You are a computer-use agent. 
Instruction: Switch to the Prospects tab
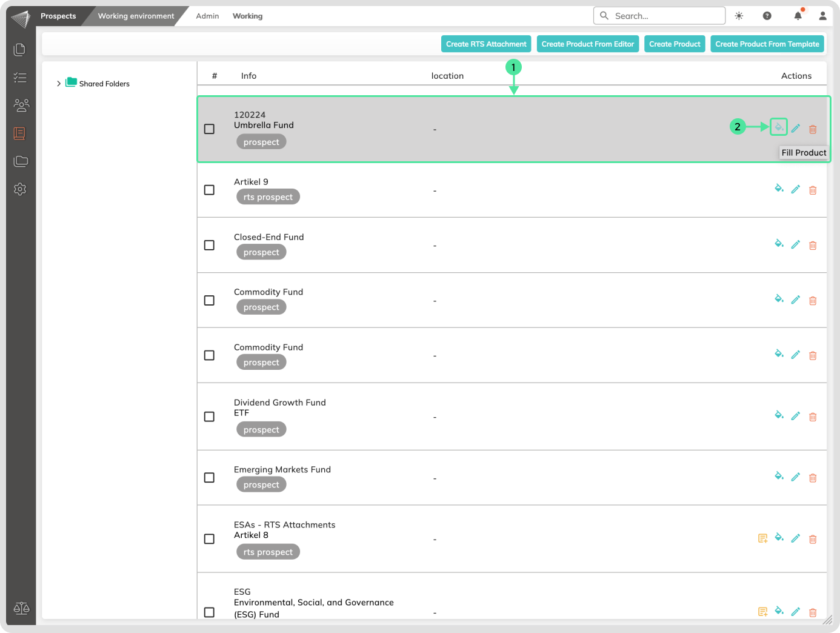pyautogui.click(x=58, y=16)
